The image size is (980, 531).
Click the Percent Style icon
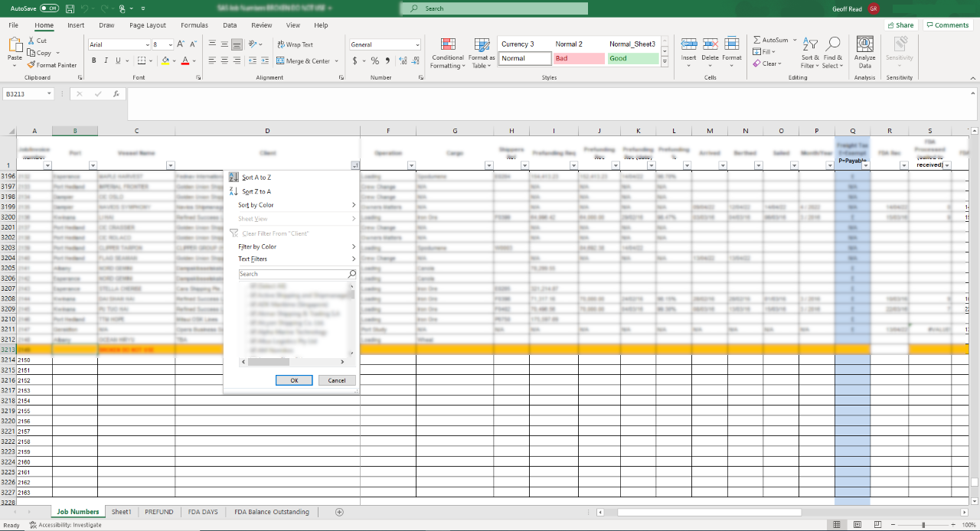pos(375,60)
